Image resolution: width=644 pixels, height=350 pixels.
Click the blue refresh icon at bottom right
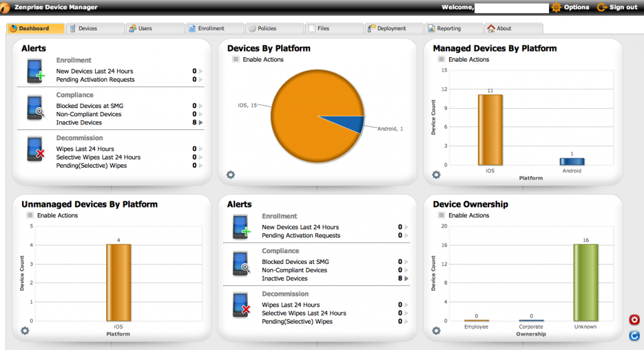pyautogui.click(x=634, y=335)
